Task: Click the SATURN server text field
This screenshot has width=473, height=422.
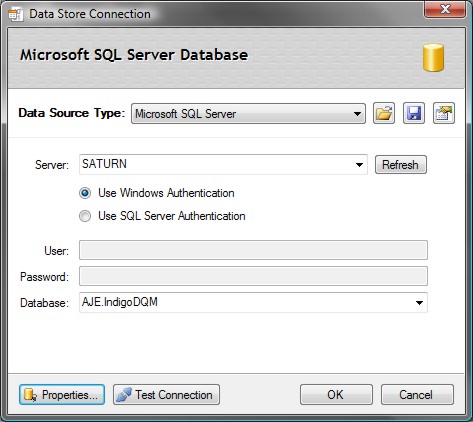Action: pos(223,164)
